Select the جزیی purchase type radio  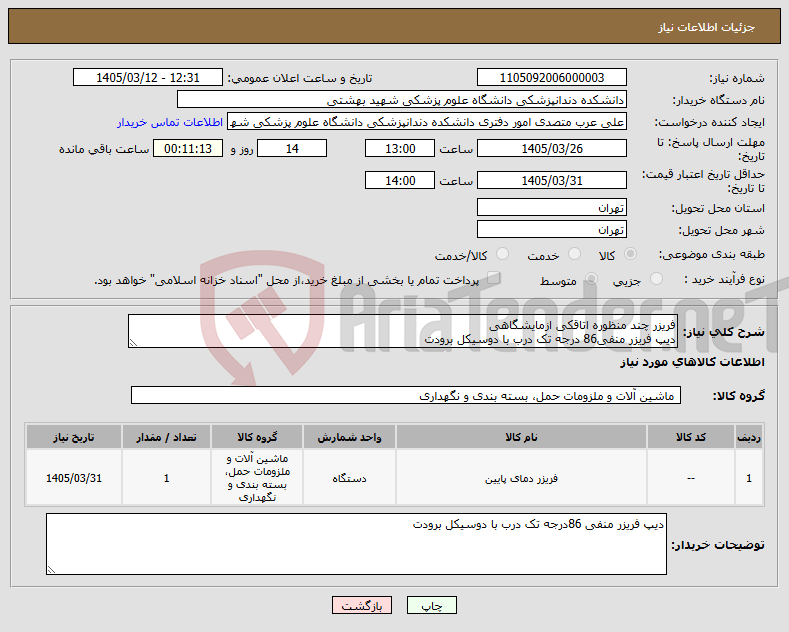coord(656,279)
